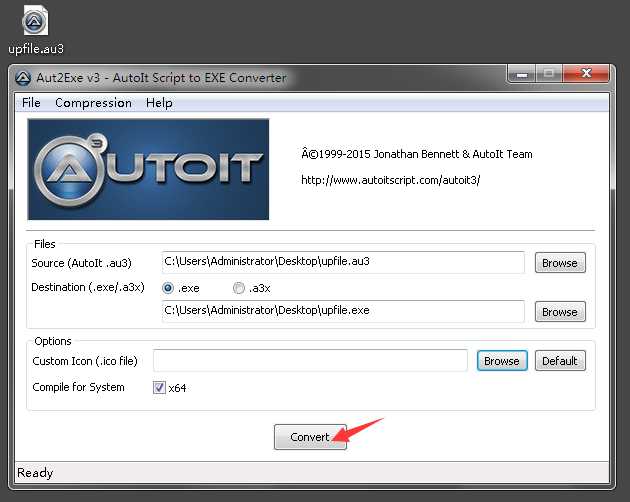Open the Help menu
The width and height of the screenshot is (630, 502).
point(159,103)
